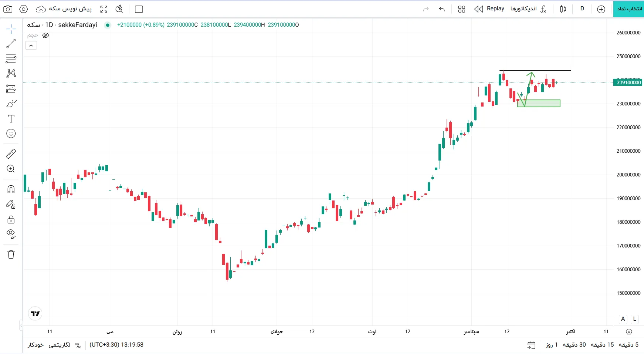This screenshot has height=354, width=644.
Task: Select the pattern drawing tool
Action: tap(11, 73)
